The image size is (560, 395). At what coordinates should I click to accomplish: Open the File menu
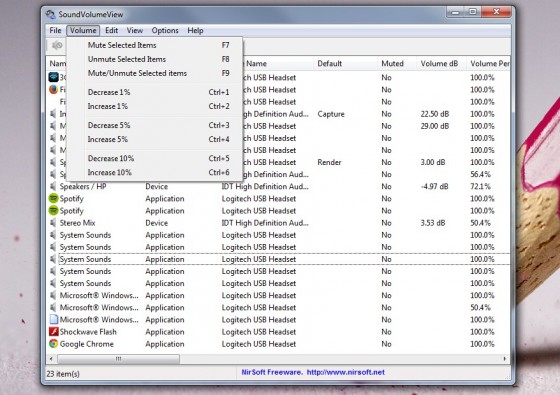tap(55, 30)
